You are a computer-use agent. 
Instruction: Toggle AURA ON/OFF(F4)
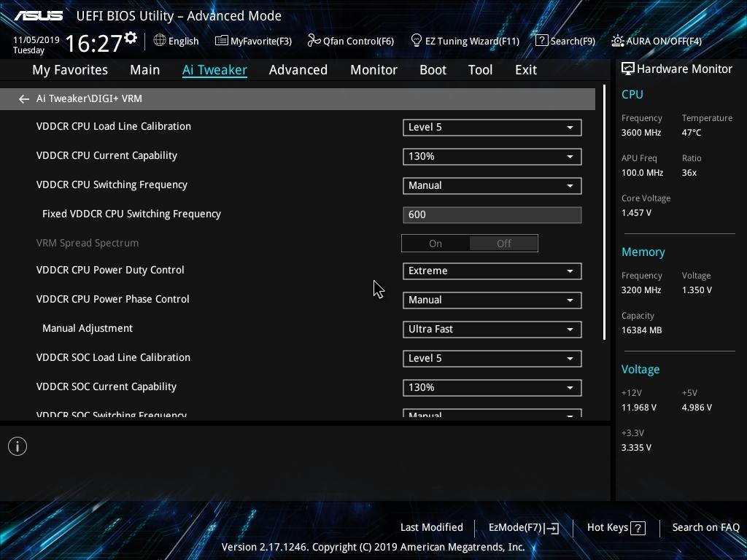(x=657, y=41)
